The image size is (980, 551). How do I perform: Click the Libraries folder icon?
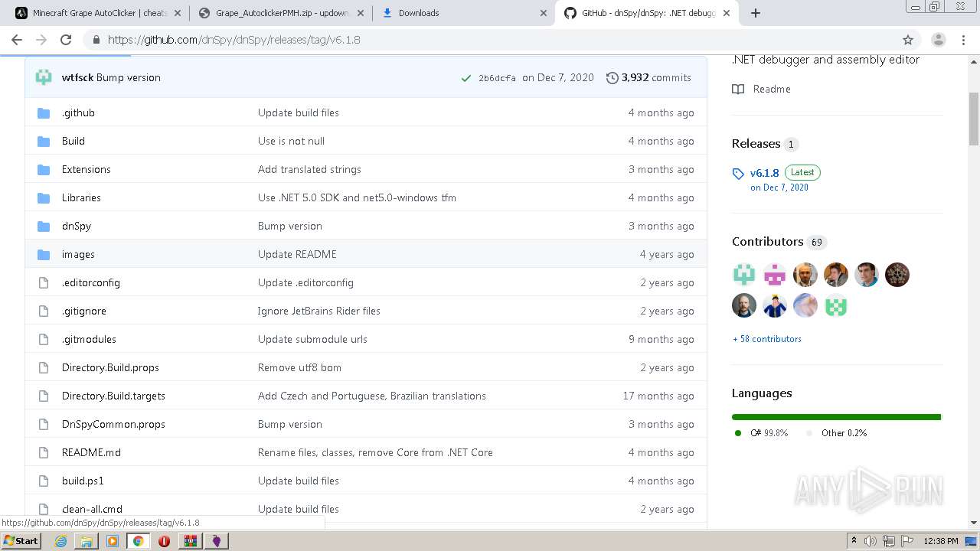44,197
